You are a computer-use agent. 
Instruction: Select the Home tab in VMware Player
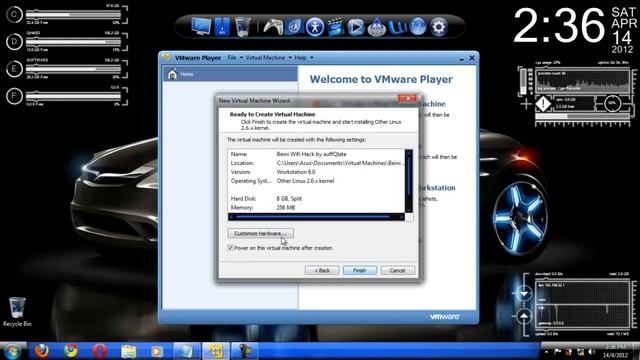pos(230,74)
